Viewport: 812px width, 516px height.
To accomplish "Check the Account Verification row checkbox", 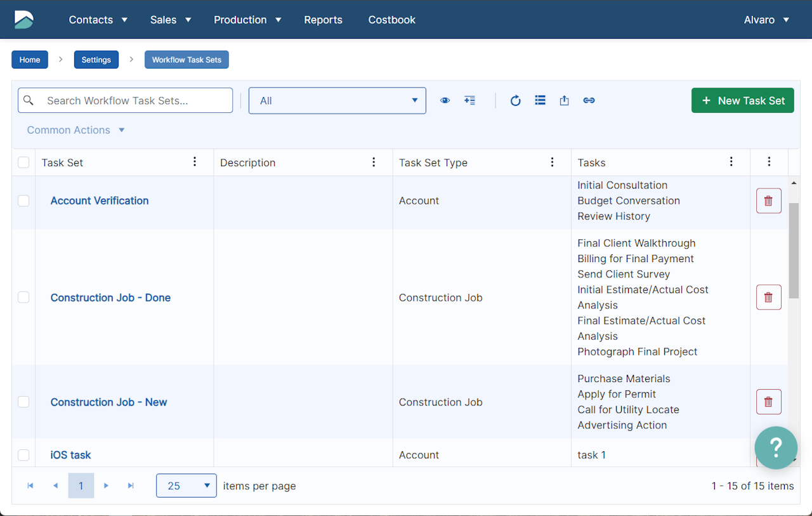I will (23, 201).
